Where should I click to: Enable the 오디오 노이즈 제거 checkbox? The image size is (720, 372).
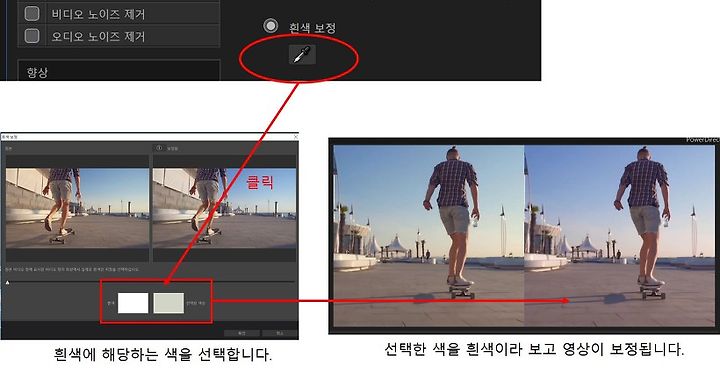32,35
